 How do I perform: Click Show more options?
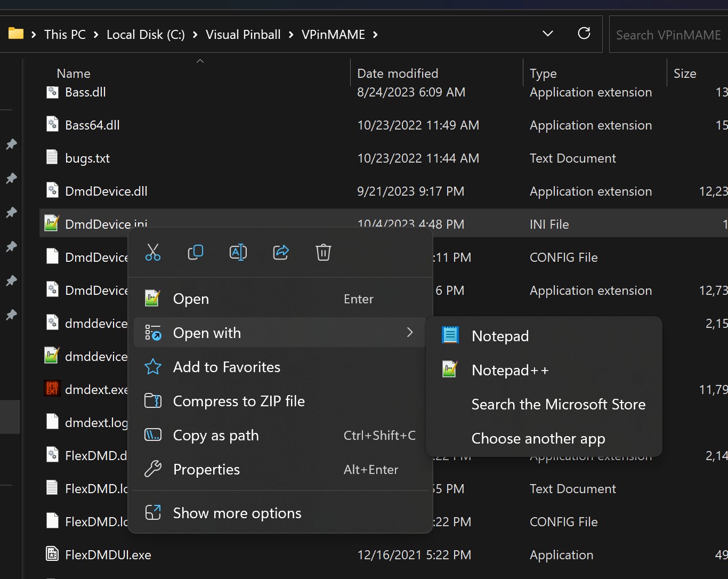point(237,513)
